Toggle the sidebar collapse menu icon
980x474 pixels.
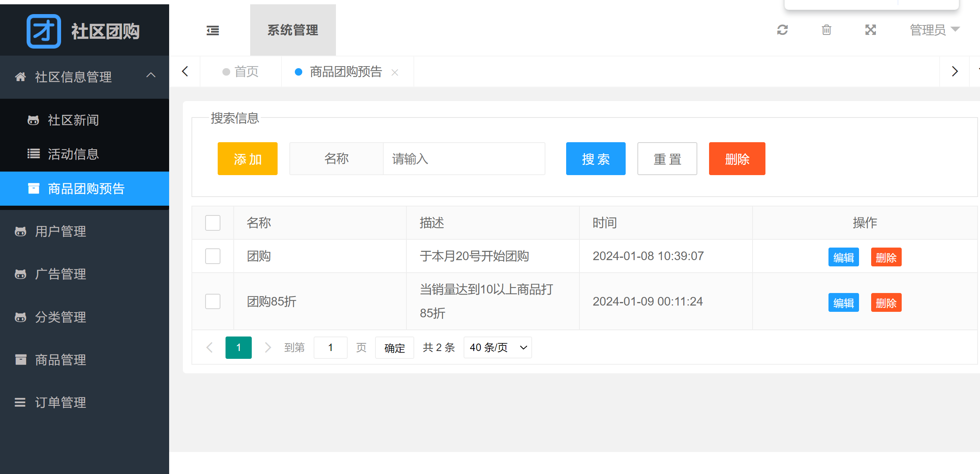[x=213, y=30]
